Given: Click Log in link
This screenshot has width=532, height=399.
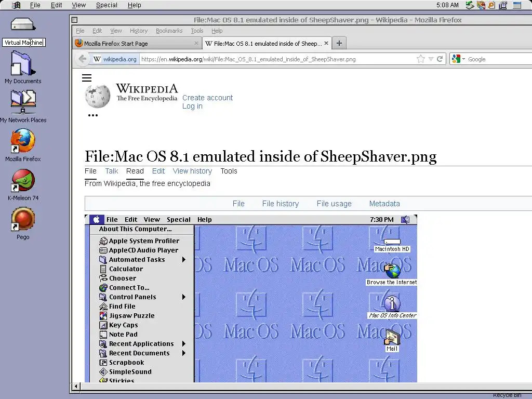Looking at the screenshot, I should [x=192, y=106].
